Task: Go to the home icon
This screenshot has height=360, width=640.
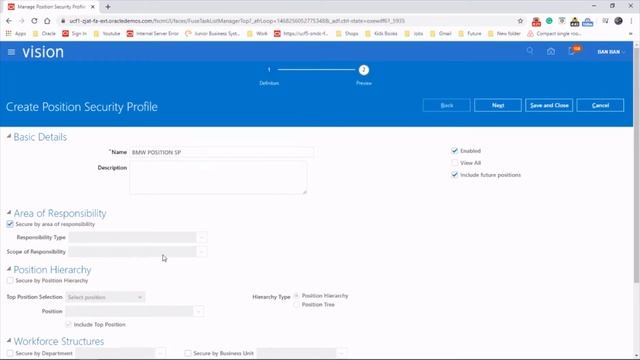Action: point(551,51)
